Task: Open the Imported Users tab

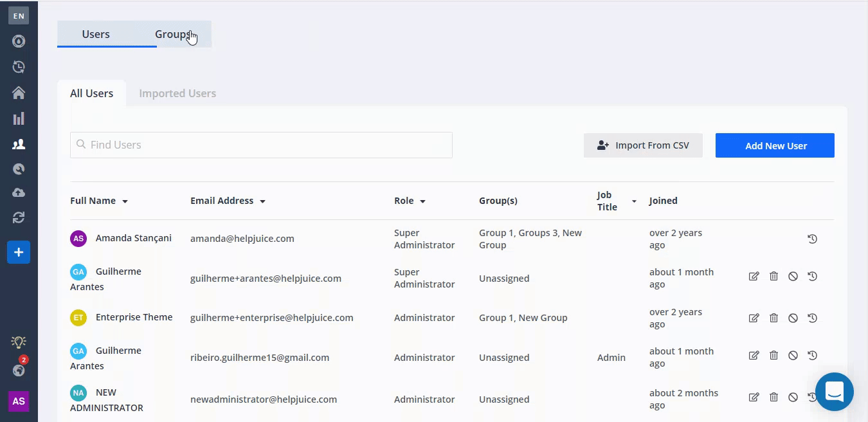Action: pos(177,93)
